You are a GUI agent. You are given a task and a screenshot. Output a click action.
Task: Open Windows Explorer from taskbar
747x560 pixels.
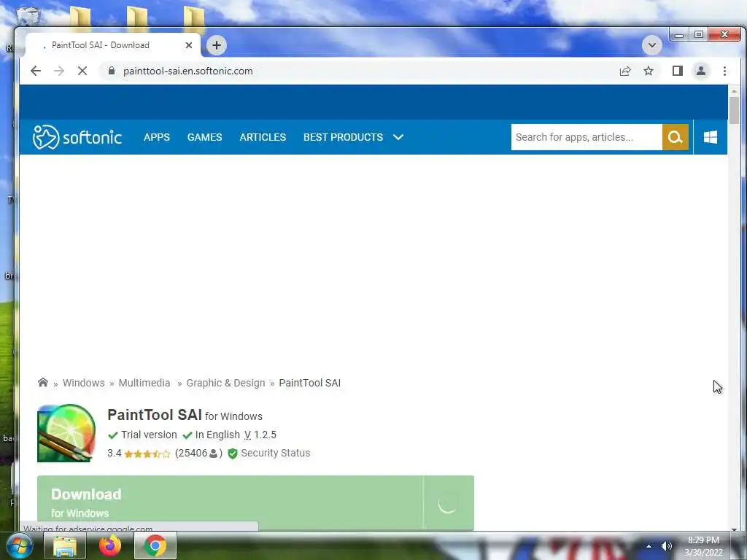pos(65,545)
